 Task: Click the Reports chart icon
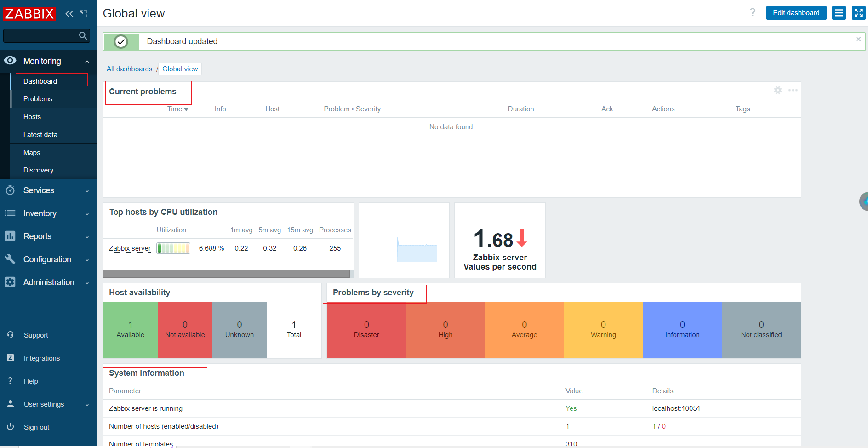pyautogui.click(x=10, y=236)
